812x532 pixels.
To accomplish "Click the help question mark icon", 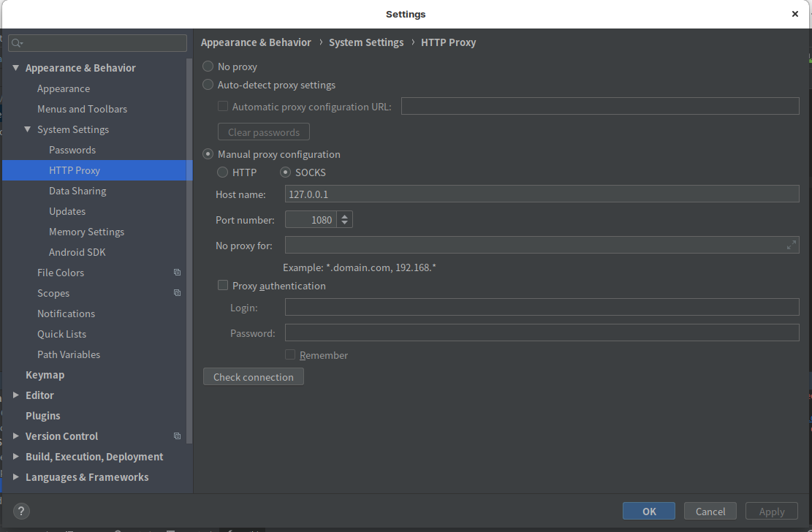I will (22, 512).
